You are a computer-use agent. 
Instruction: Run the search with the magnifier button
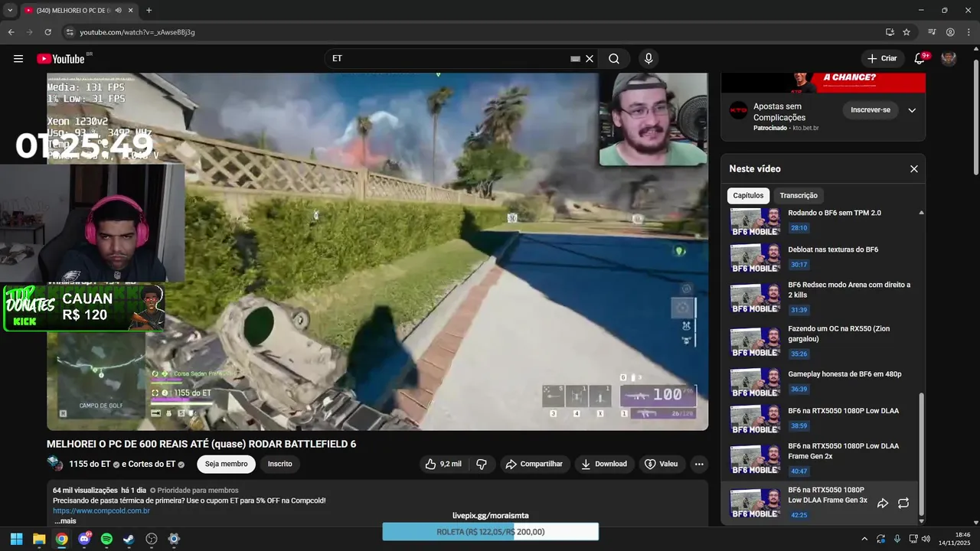coord(614,59)
